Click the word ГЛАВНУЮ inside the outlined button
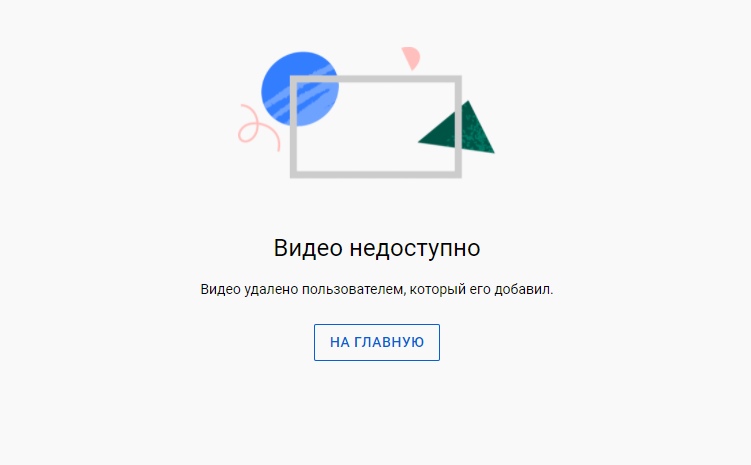This screenshot has height=465, width=751. point(389,342)
